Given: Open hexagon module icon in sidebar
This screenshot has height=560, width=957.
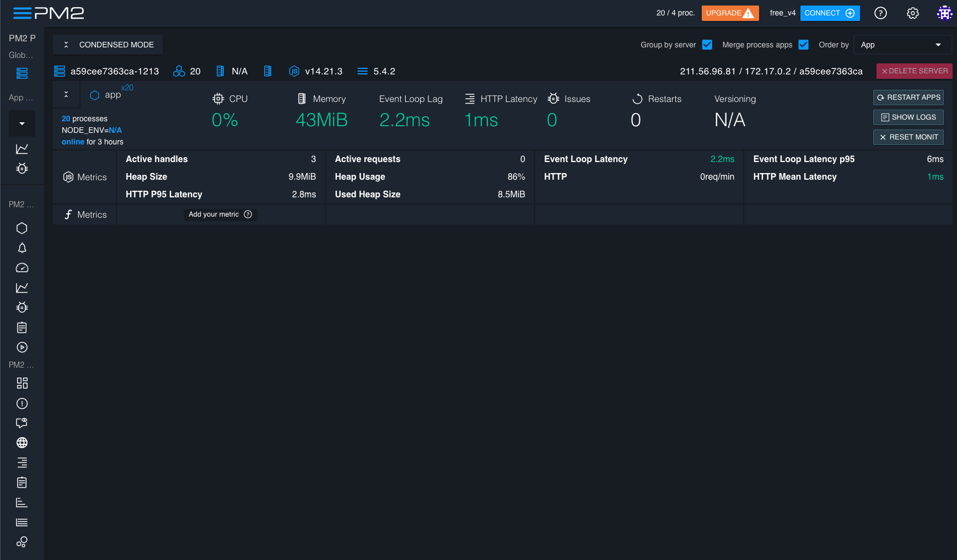Looking at the screenshot, I should click(22, 228).
